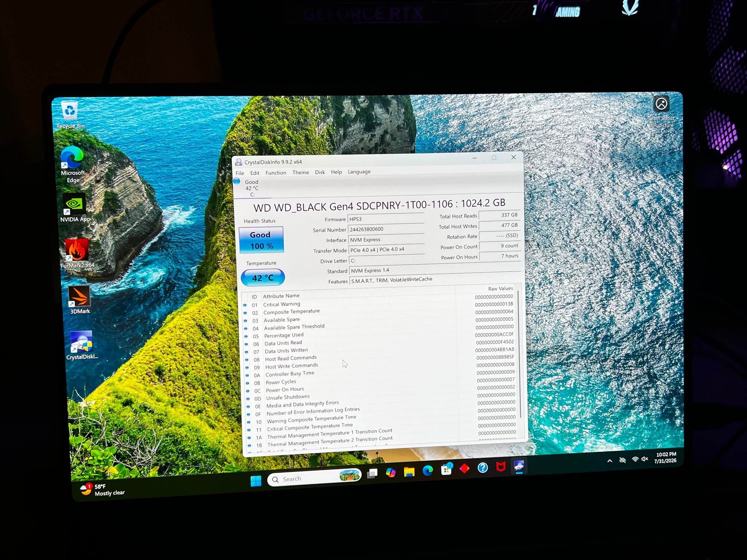Click the Power On Hours 7 hours value
The image size is (747, 560).
(x=500, y=256)
